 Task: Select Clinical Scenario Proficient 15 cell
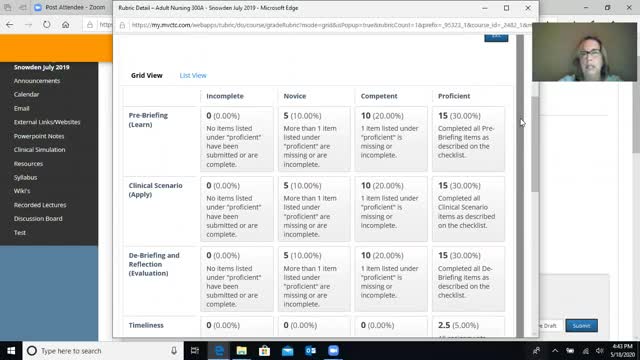[468, 209]
